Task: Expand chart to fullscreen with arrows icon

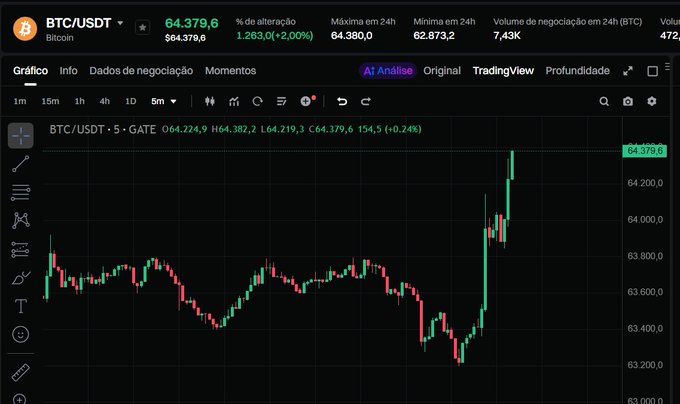Action: (x=628, y=71)
